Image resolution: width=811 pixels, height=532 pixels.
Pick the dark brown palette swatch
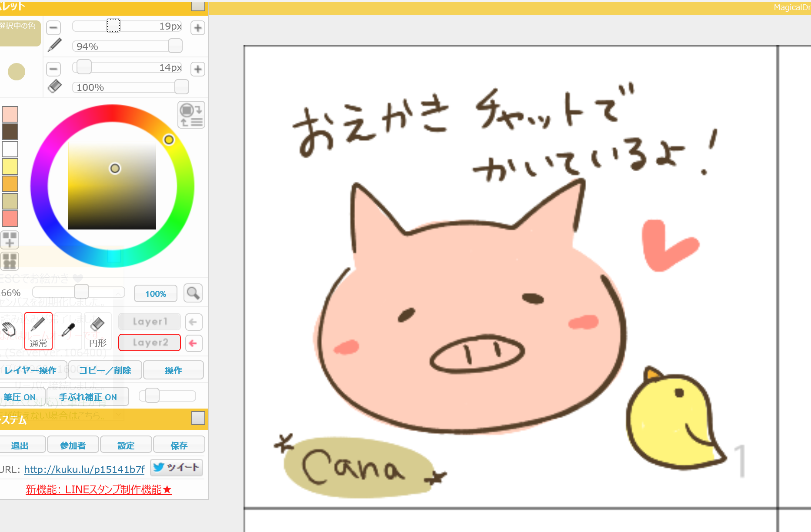pyautogui.click(x=10, y=132)
